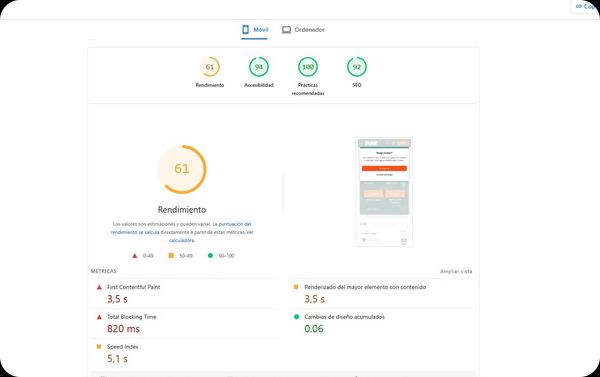Click the large 61 performance gauge
The height and width of the screenshot is (377, 600).
(182, 169)
